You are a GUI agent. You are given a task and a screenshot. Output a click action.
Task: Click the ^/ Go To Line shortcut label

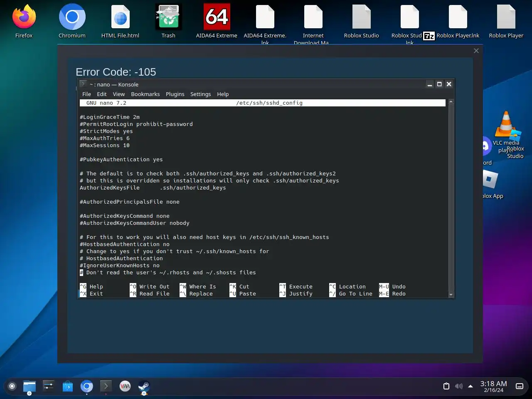[351, 293]
